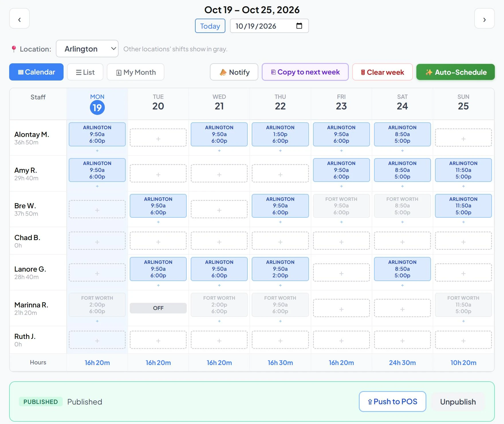Add shift for Lanore G. on Sunday
The height and width of the screenshot is (424, 504).
[x=463, y=272]
